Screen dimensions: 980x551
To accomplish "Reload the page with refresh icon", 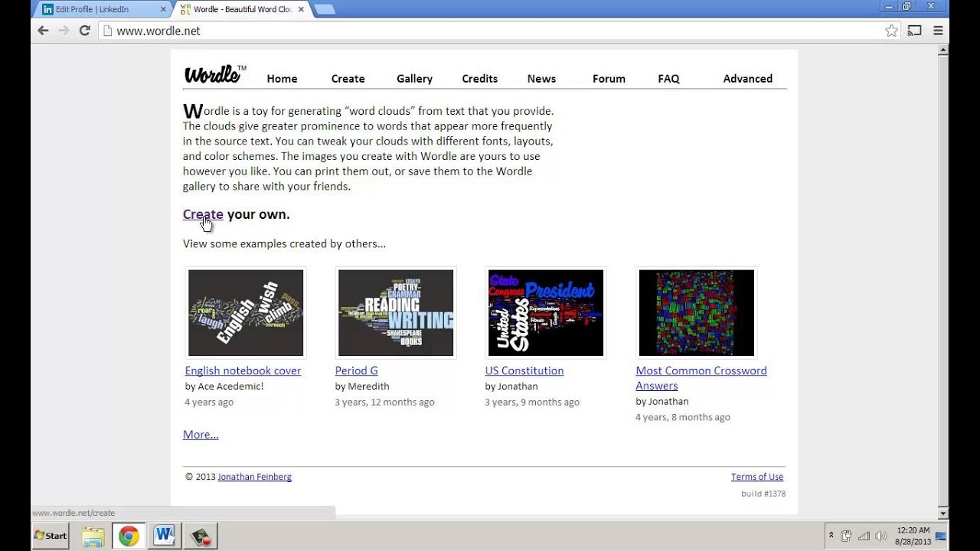I will point(84,31).
